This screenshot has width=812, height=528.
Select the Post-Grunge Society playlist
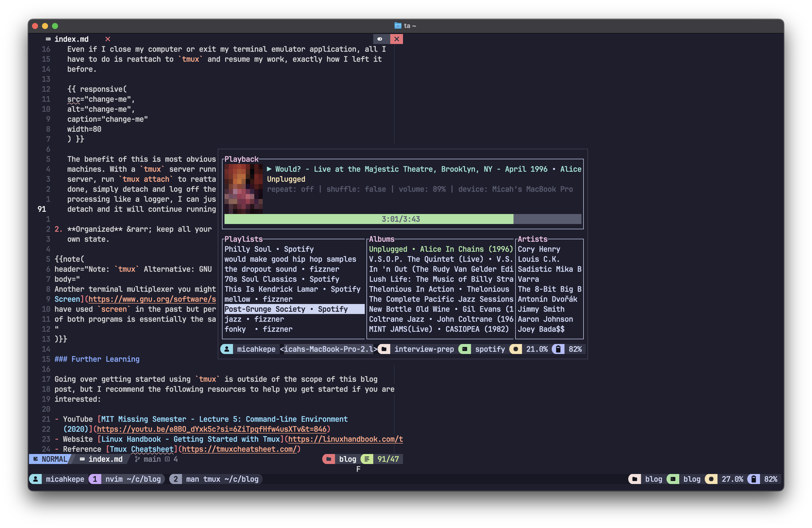[x=294, y=309]
